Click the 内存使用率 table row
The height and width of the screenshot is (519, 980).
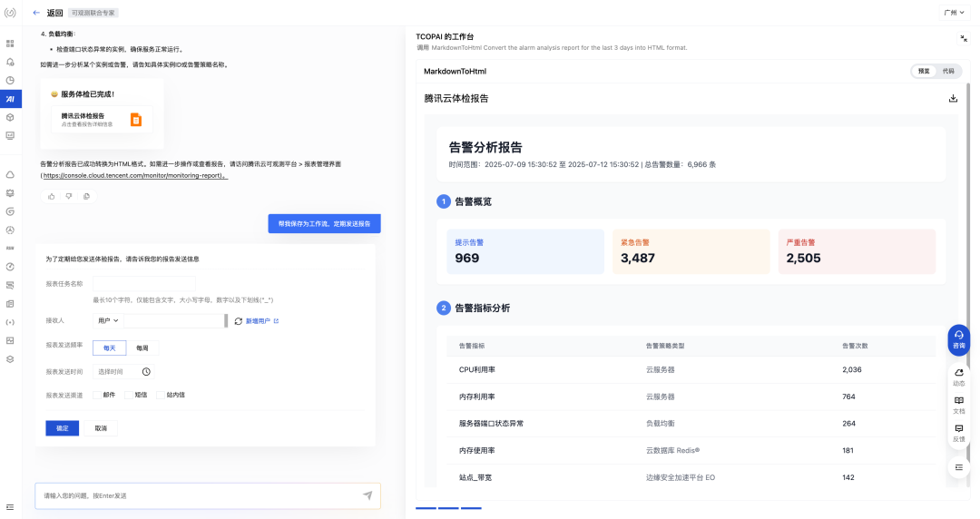pos(691,450)
